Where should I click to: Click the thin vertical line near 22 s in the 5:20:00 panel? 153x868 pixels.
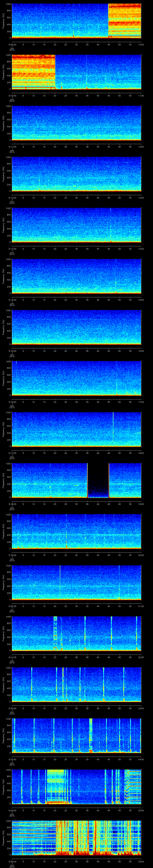pos(60,581)
